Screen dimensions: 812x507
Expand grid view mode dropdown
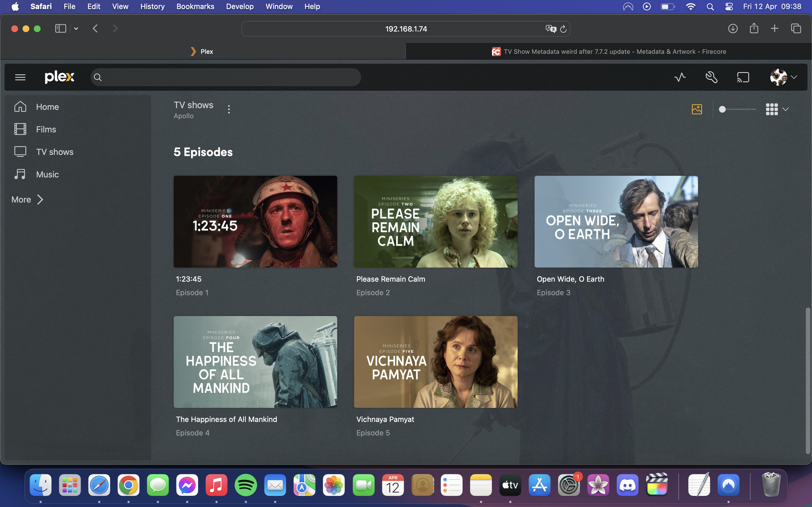(777, 109)
